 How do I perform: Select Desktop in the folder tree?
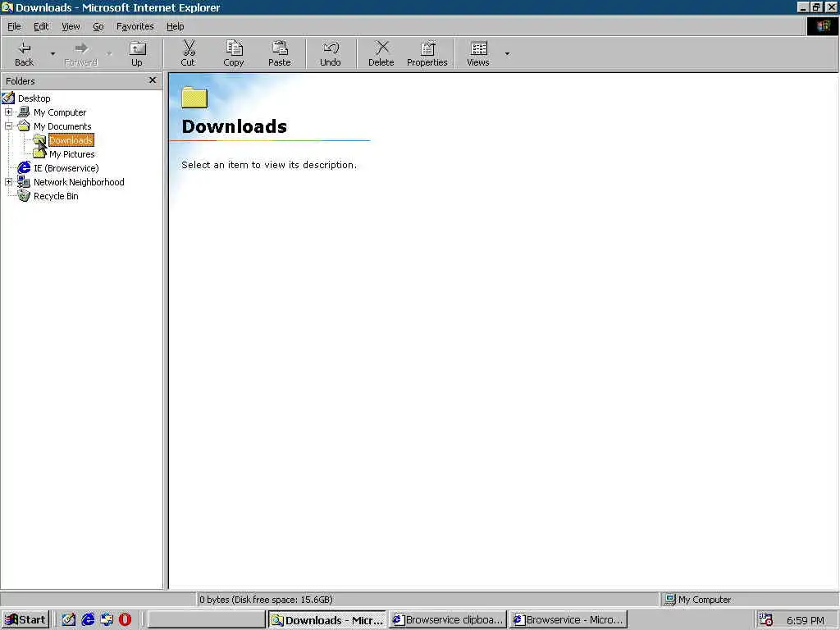(x=34, y=98)
